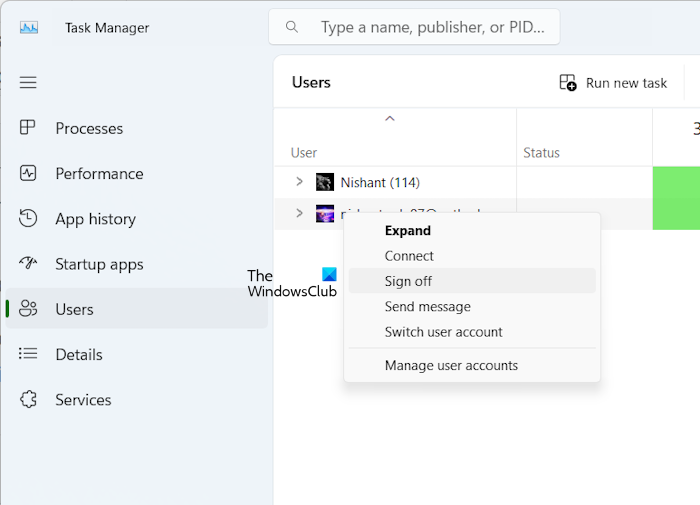Click the Run new task icon
This screenshot has width=700, height=505.
568,83
